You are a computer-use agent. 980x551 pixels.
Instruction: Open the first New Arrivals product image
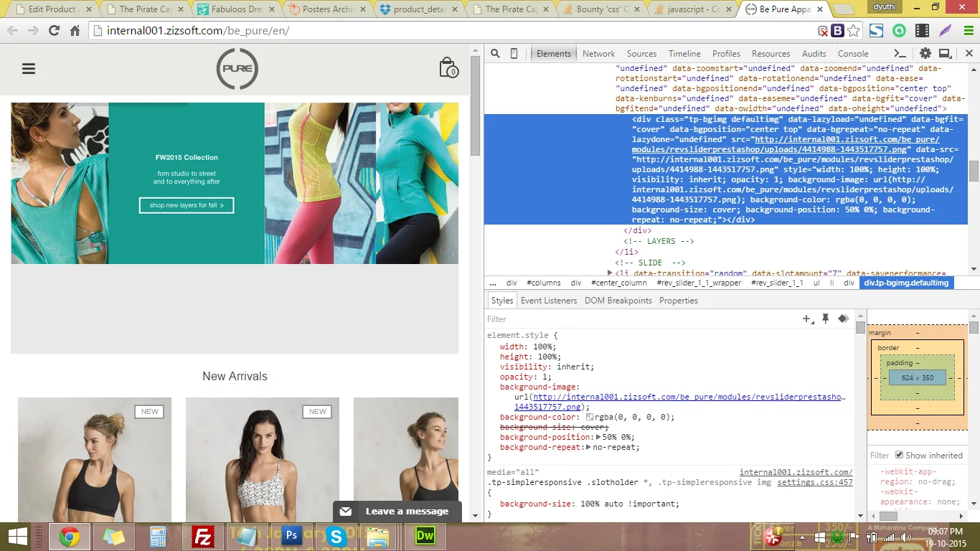pyautogui.click(x=95, y=460)
